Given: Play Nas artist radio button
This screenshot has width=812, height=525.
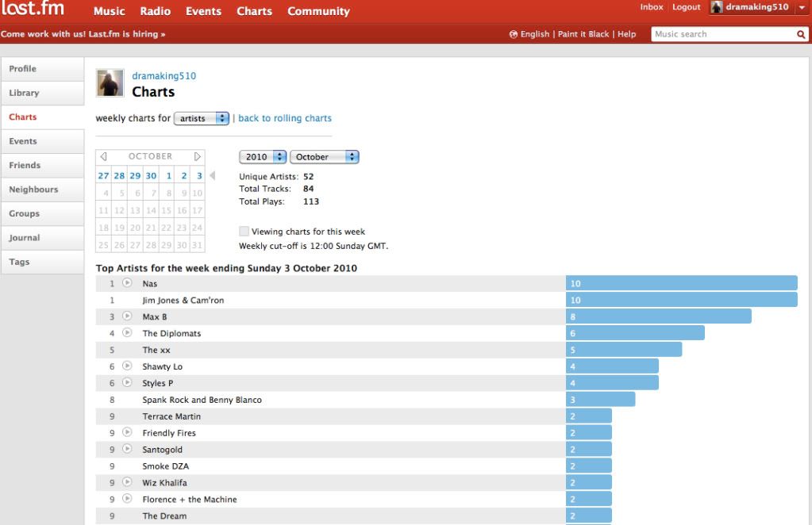Looking at the screenshot, I should [x=127, y=283].
